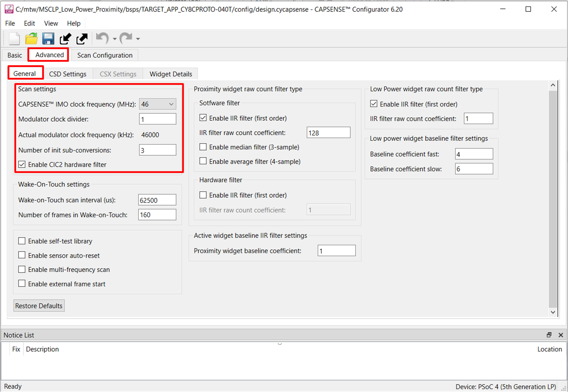Screen dimensions: 568x392
Task: Enable multi-frequency scan checkbox
Action: point(22,269)
